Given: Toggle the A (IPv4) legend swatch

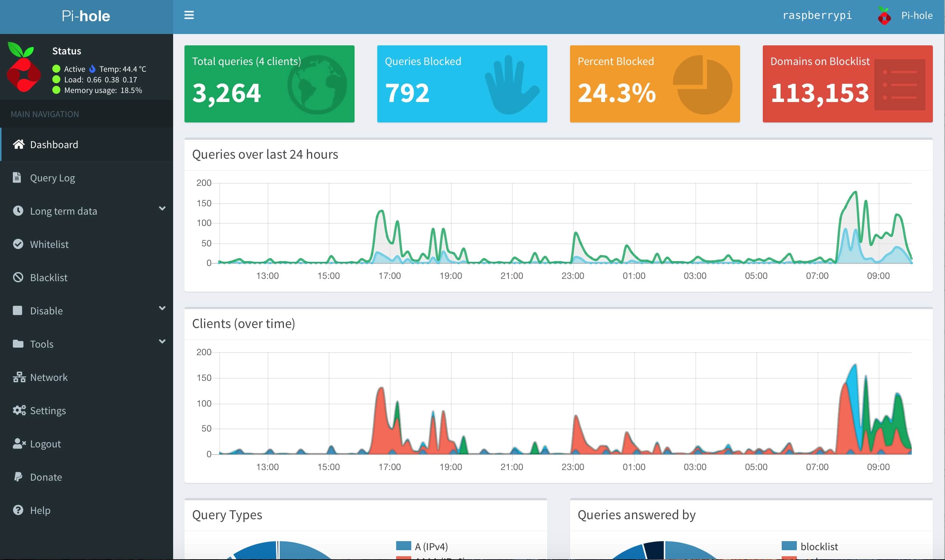Looking at the screenshot, I should (x=403, y=546).
